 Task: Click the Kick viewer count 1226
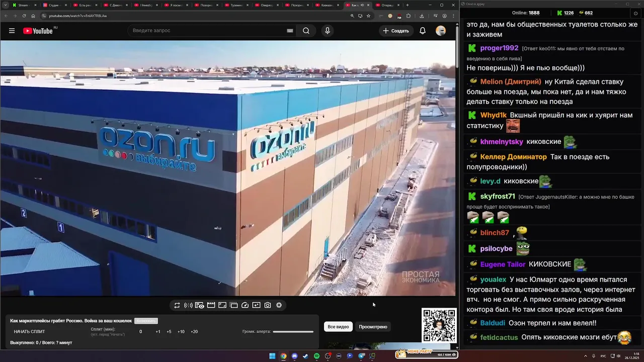click(x=565, y=13)
